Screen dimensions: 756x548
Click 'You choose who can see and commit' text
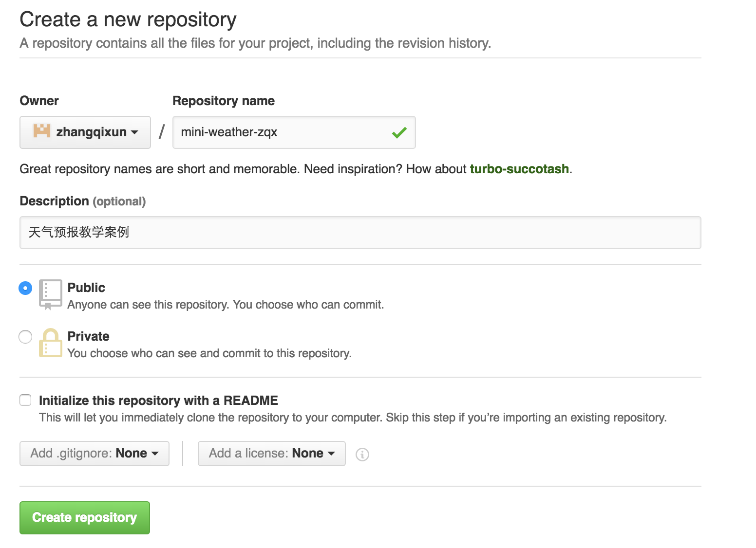click(x=209, y=353)
